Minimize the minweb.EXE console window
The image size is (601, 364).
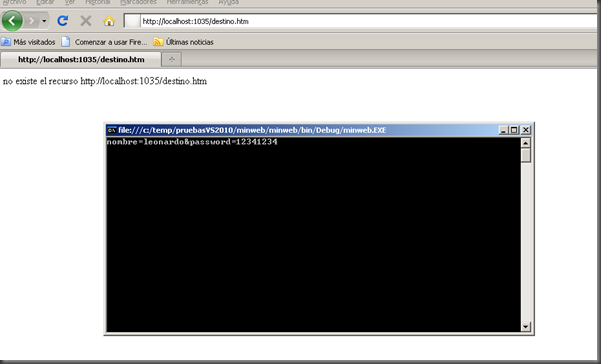pos(504,130)
